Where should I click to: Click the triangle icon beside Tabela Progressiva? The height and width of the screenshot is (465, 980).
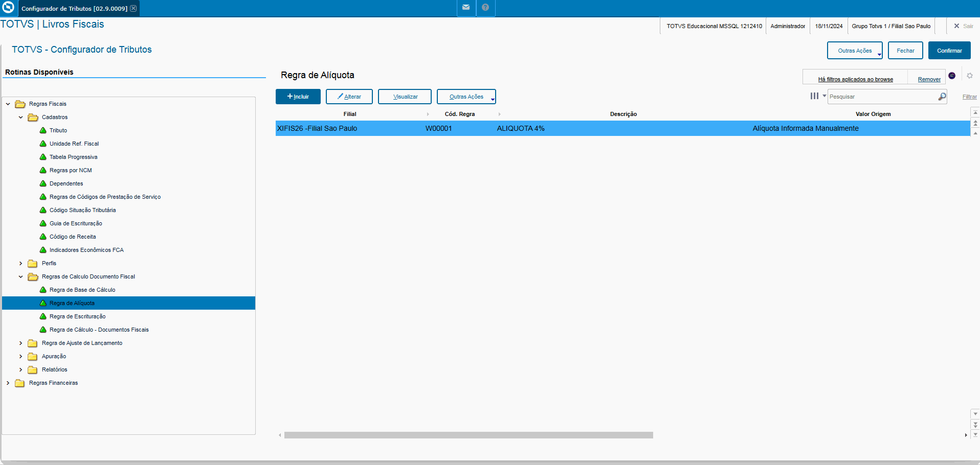[43, 157]
